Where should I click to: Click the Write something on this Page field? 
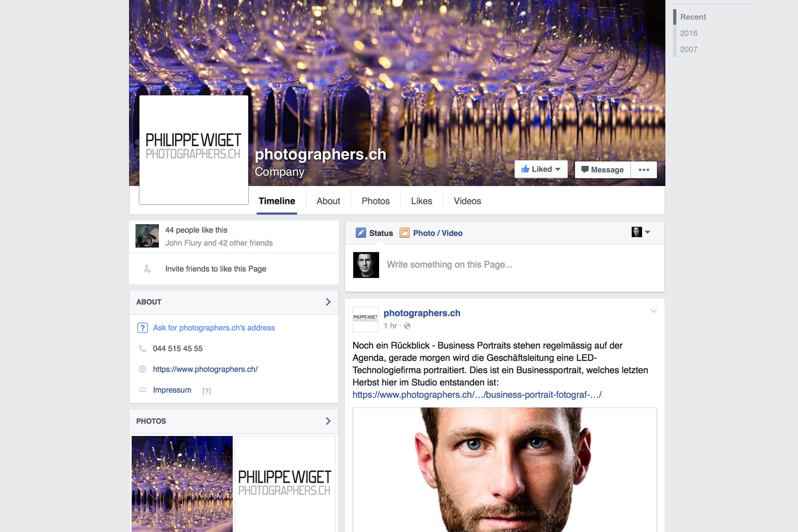pos(521,265)
